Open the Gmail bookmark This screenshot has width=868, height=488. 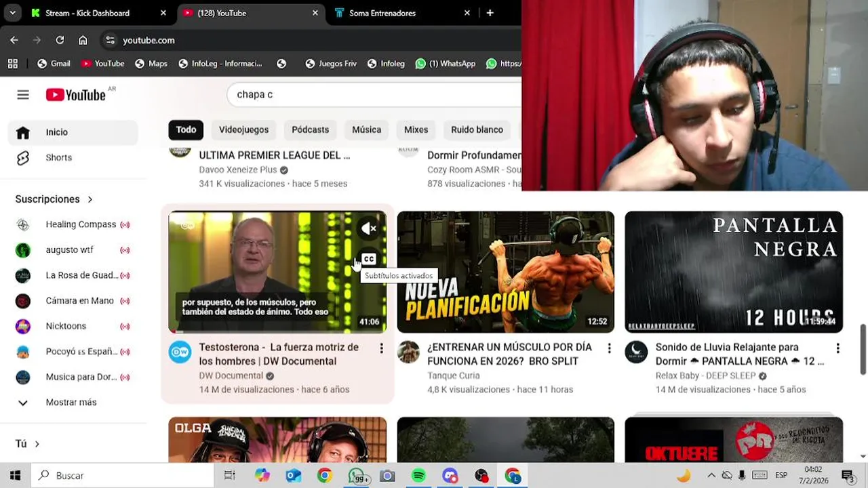[54, 64]
